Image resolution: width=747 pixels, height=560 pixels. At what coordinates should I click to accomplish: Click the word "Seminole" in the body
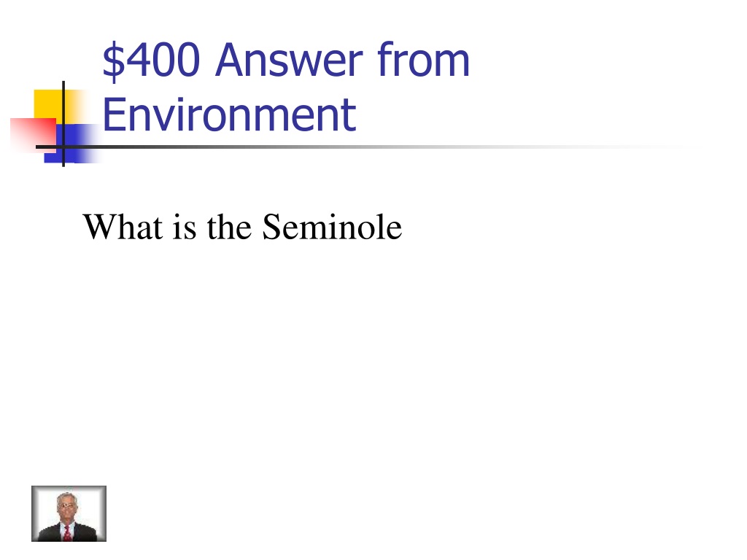tap(332, 227)
